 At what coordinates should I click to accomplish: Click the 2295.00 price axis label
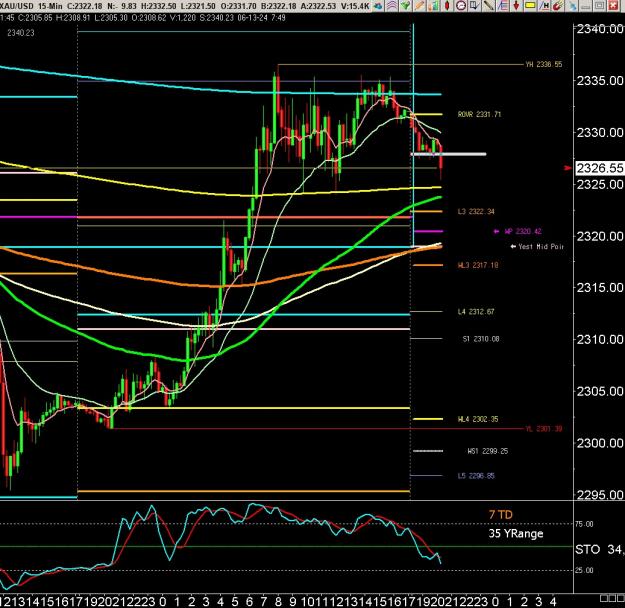click(599, 495)
